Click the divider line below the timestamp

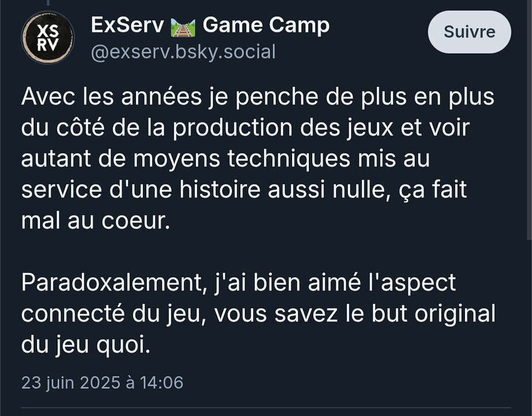tap(266, 407)
